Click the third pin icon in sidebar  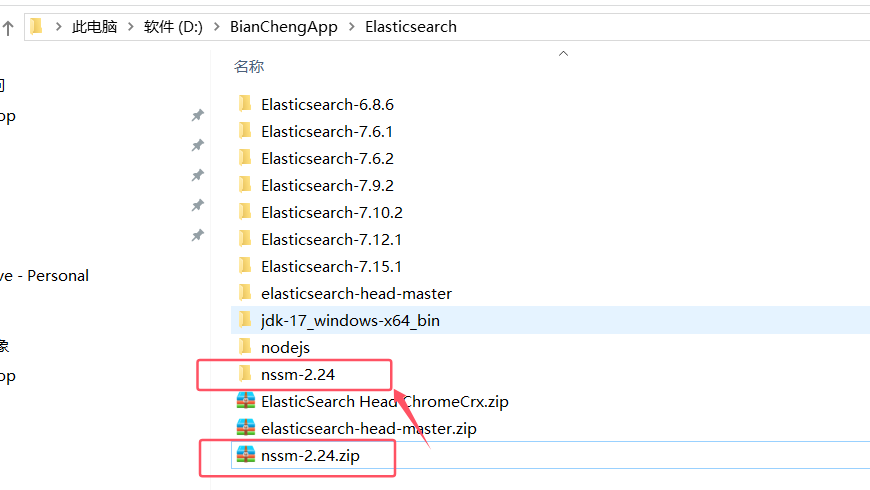point(198,175)
